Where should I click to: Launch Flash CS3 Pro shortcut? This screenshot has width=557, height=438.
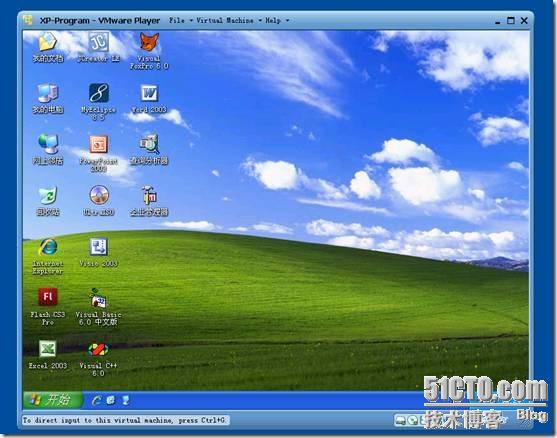click(48, 307)
